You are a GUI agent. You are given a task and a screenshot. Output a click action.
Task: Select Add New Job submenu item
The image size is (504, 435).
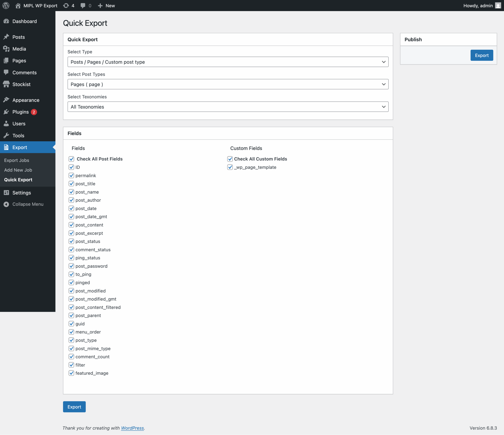coord(18,170)
